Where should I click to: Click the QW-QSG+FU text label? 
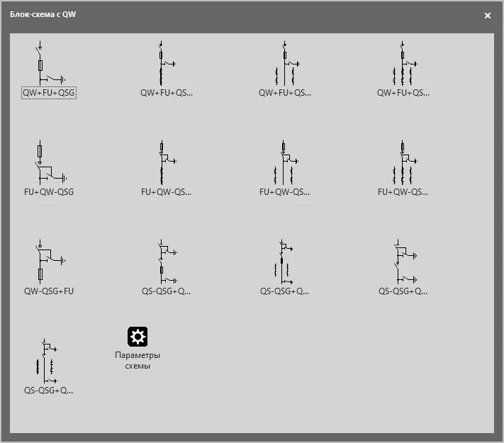[48, 291]
